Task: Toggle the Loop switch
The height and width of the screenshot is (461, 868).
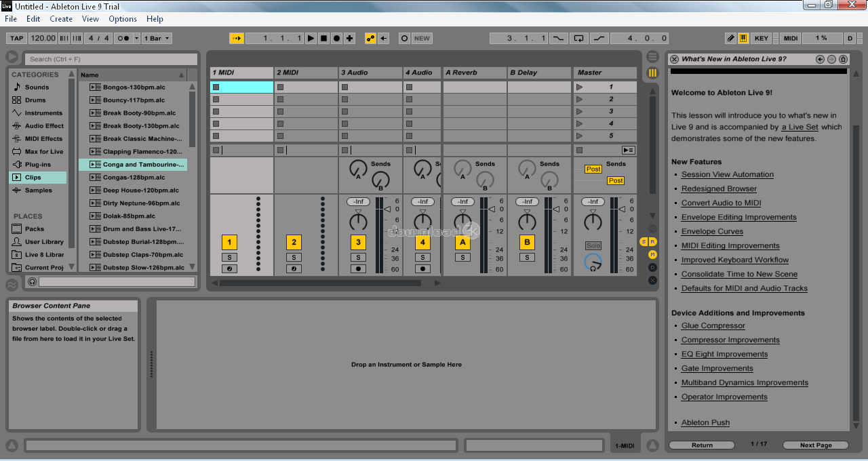Action: (x=578, y=39)
